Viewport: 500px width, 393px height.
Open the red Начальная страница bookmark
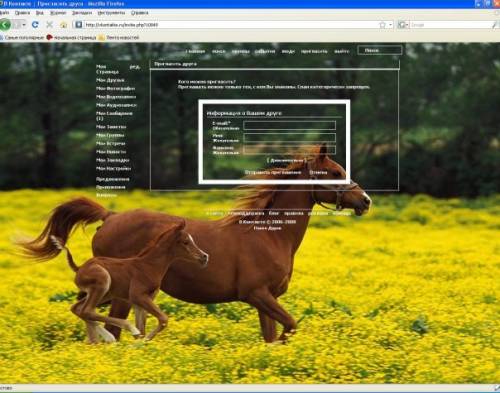coord(71,38)
